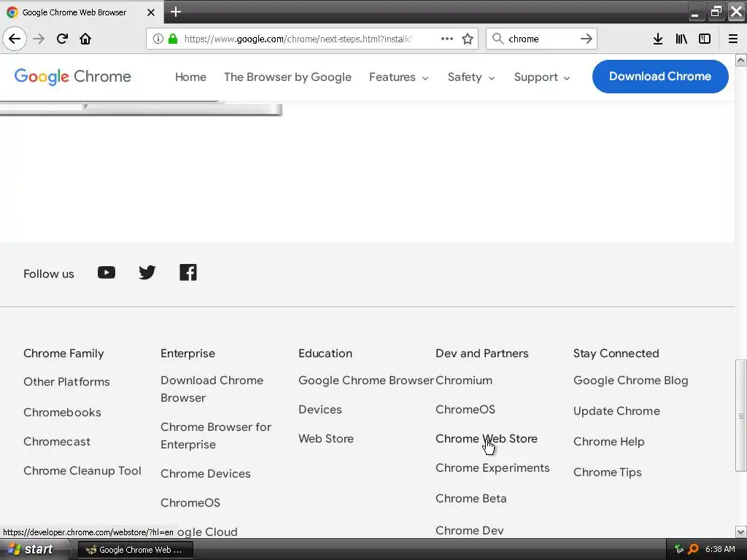
Task: Click the Stay Connected heading
Action: point(616,354)
